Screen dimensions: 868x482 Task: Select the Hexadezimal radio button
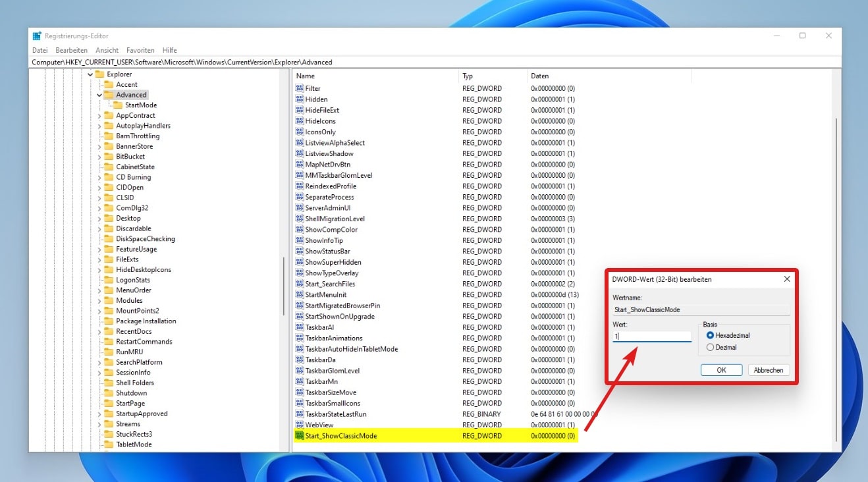710,336
